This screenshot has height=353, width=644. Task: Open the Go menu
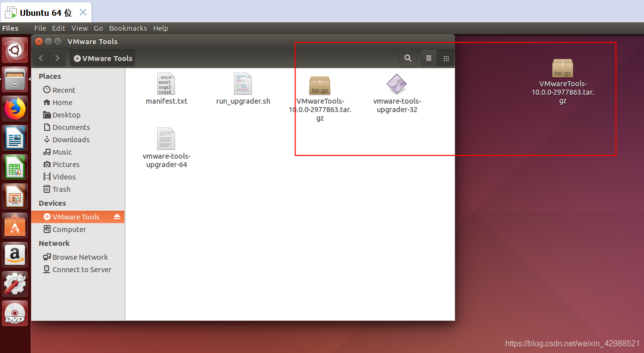click(98, 28)
